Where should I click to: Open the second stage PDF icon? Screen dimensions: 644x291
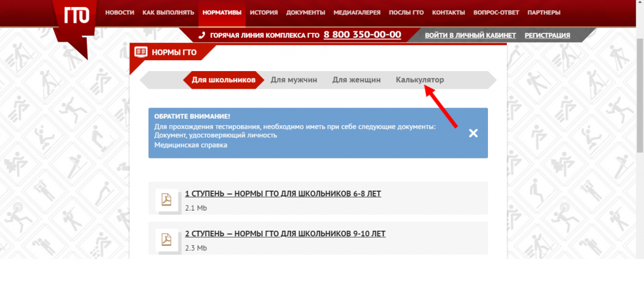click(166, 239)
